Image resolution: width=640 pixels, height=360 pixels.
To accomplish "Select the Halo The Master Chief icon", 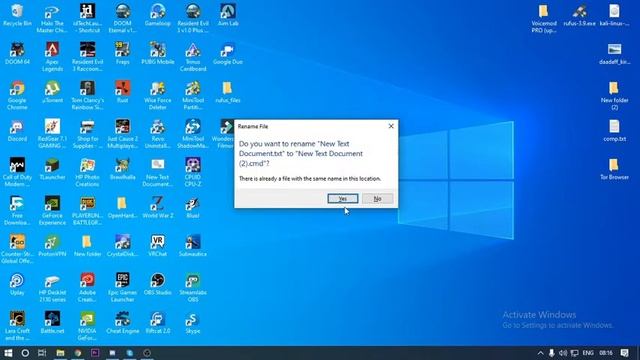I will click(52, 19).
